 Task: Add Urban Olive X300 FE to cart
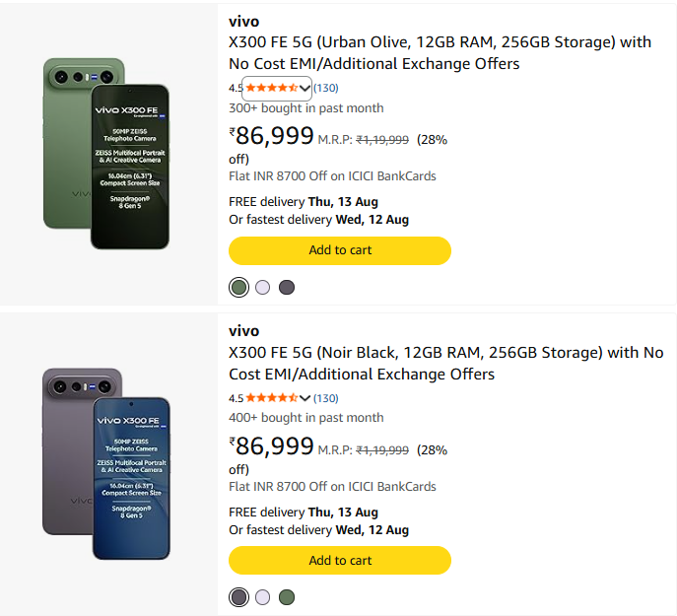coord(340,250)
